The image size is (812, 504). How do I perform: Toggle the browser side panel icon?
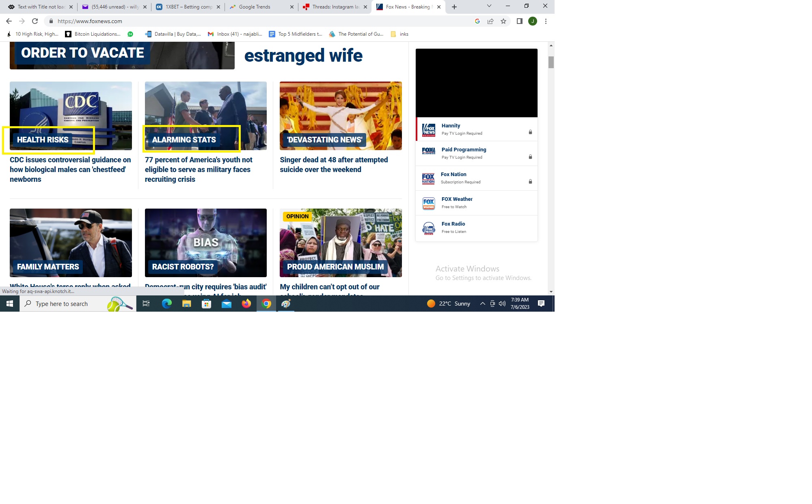[519, 21]
